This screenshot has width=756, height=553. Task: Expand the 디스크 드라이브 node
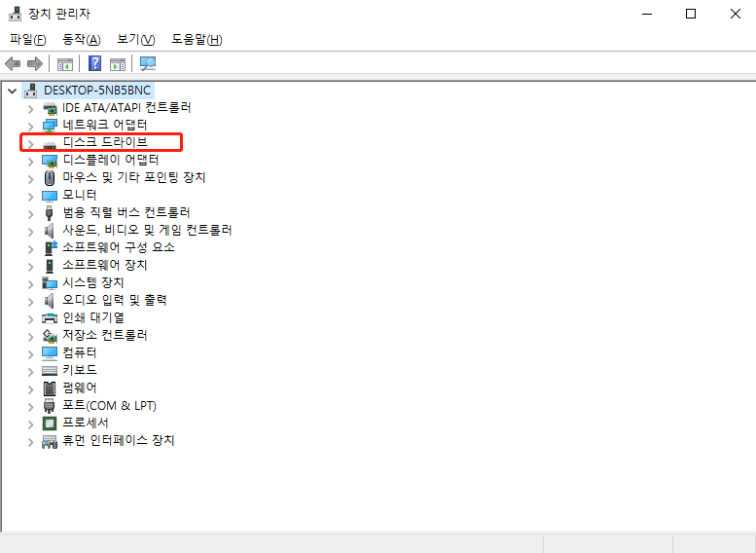point(30,144)
